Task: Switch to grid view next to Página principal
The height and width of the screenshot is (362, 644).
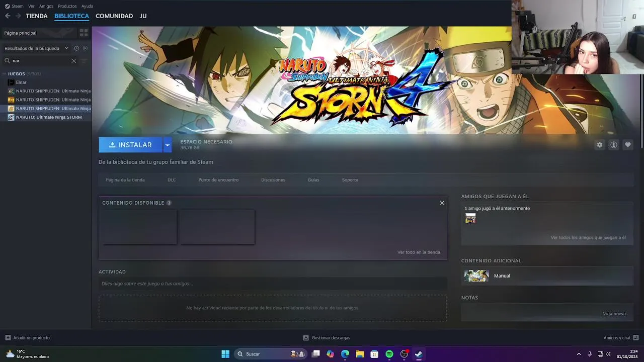Action: [x=84, y=33]
